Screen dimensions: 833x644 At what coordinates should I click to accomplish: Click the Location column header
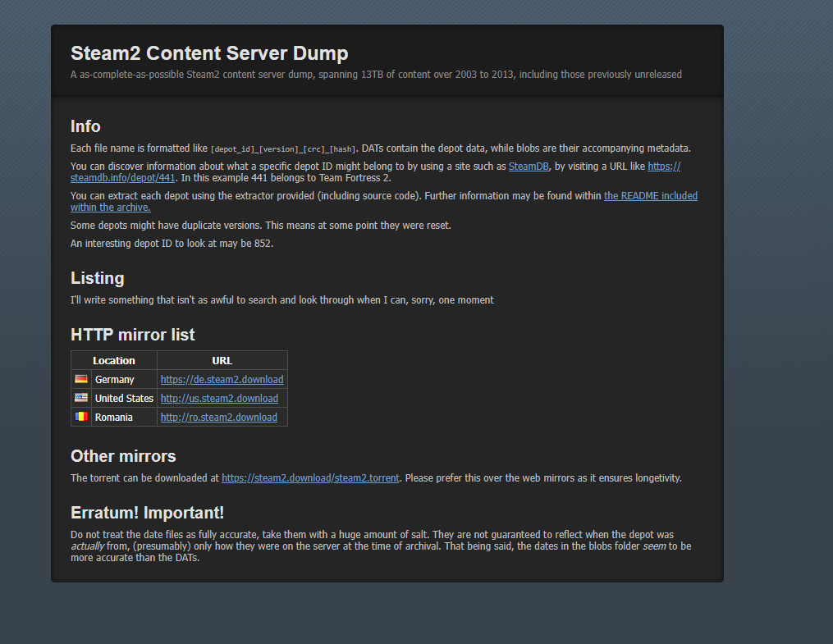point(114,360)
